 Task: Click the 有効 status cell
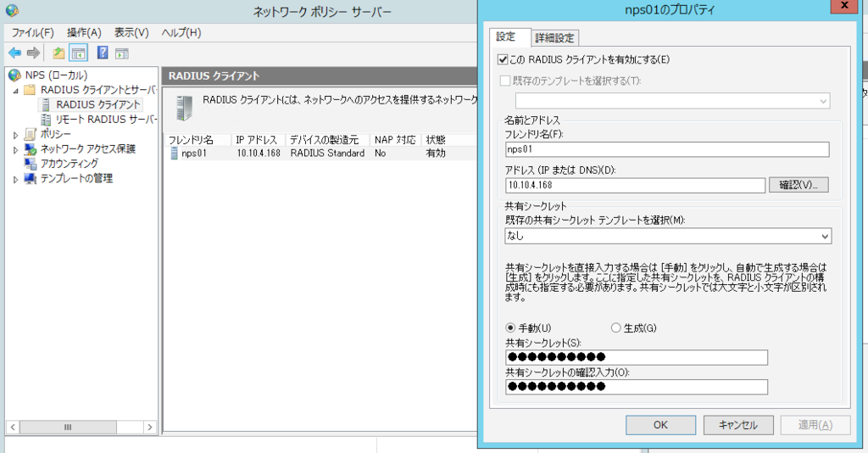coord(436,154)
